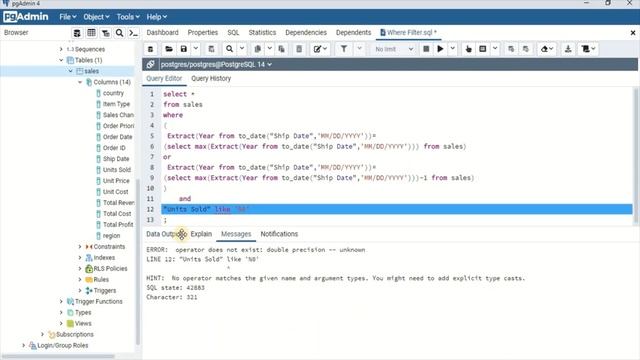
Task: Click the Explain hand-pointer icon
Action: coord(468,49)
